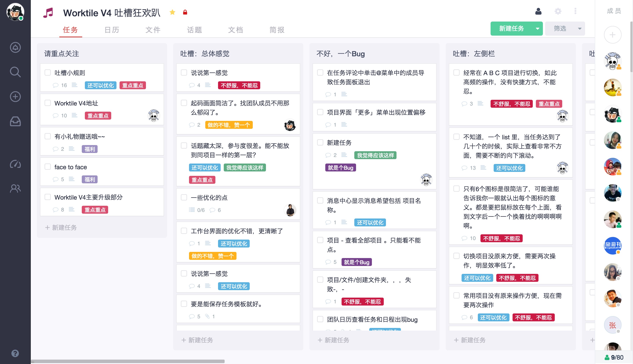
Task: Add new task in 吐槽：左侧栏 list
Action: pyautogui.click(x=469, y=340)
